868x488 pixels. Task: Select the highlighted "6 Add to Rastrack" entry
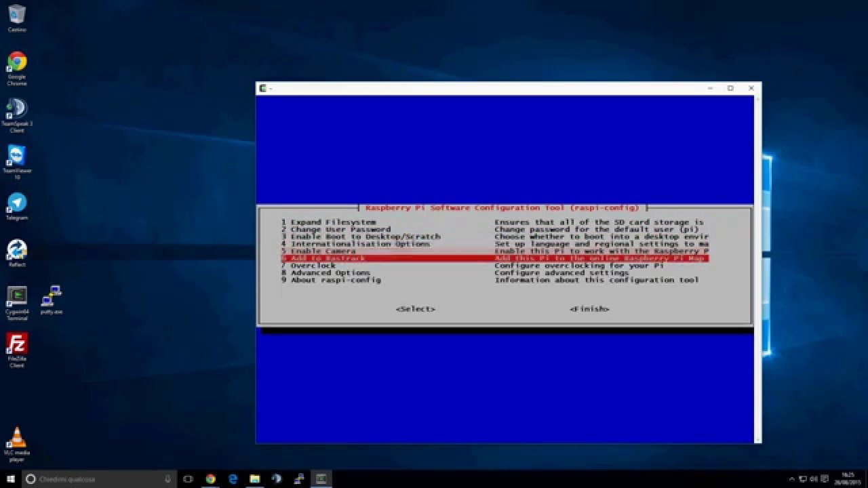(x=495, y=258)
